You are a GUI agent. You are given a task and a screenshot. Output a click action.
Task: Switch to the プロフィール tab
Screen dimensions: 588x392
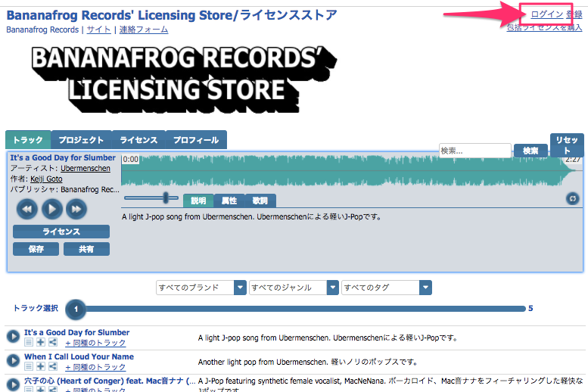(x=196, y=140)
